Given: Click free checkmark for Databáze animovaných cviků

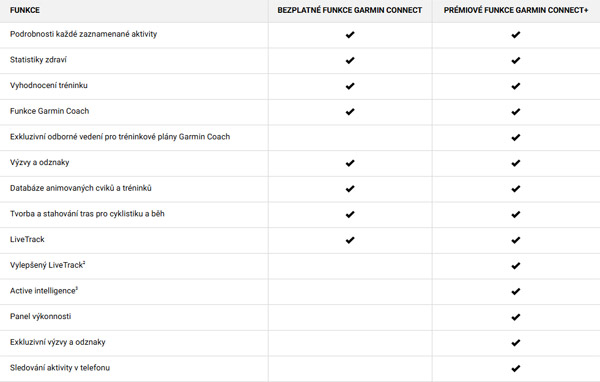Looking at the screenshot, I should (350, 189).
